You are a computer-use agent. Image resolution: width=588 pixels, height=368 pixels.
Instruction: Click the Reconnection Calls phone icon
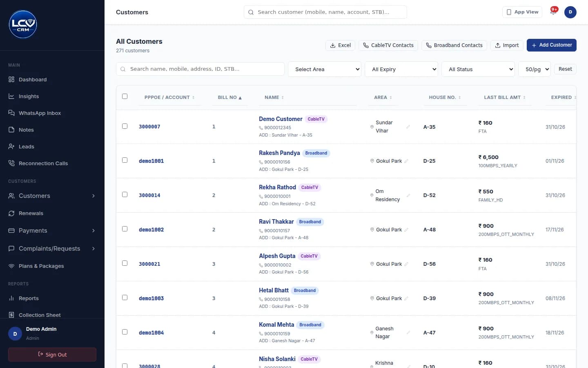point(11,163)
